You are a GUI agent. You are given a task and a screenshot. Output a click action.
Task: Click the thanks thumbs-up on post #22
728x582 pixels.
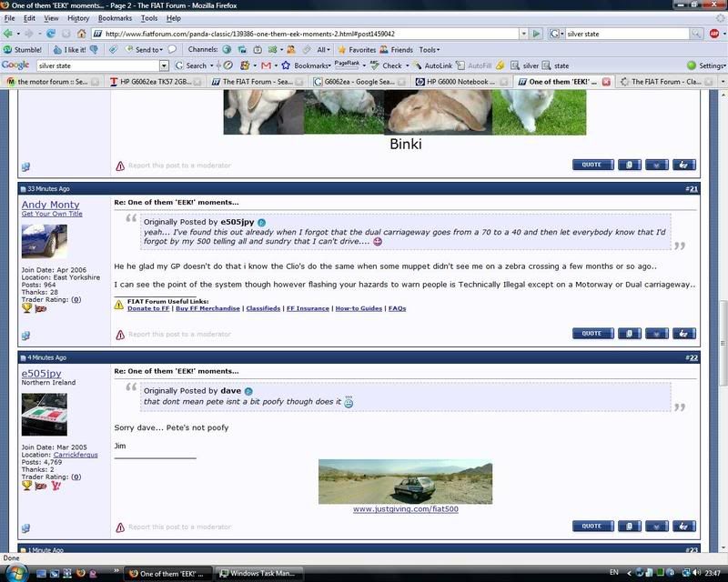coord(684,526)
